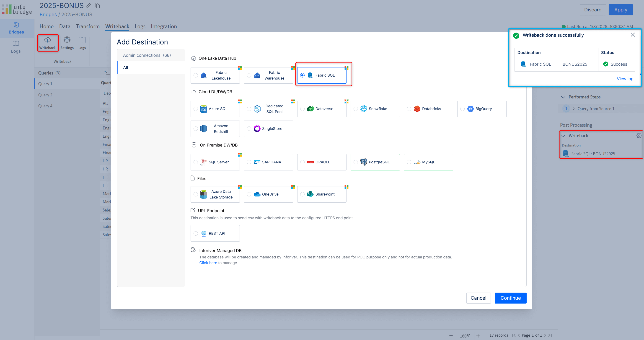Collapse the Performed Steps section
The width and height of the screenshot is (644, 340).
[x=563, y=97]
